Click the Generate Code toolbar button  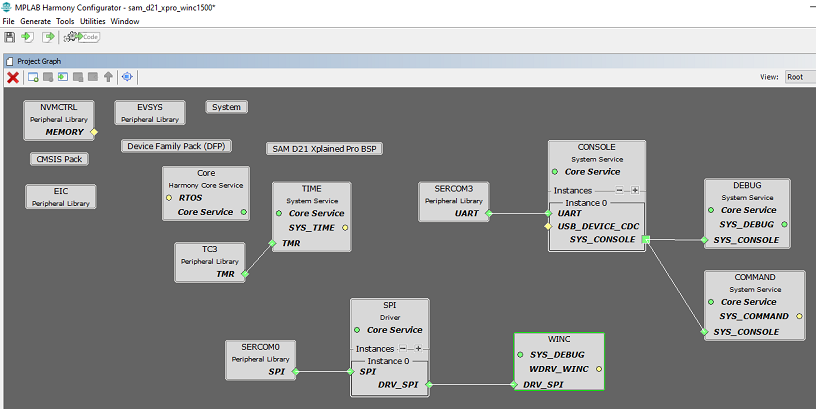(x=82, y=37)
